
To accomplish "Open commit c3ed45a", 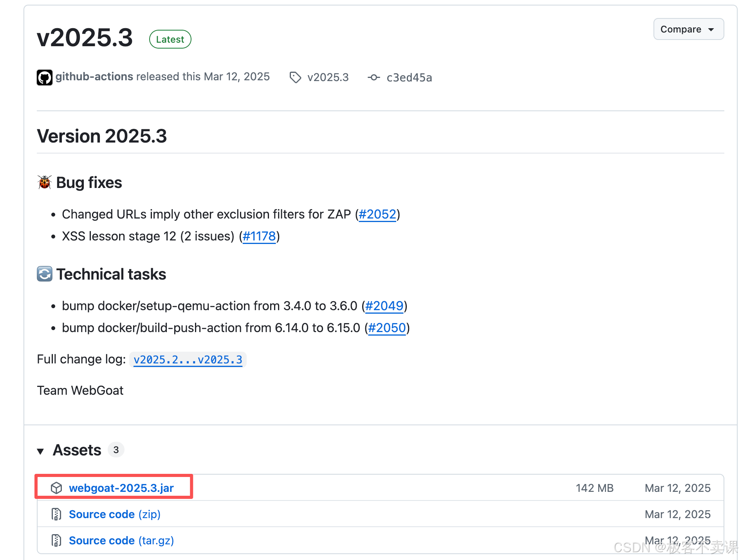I will point(409,78).
